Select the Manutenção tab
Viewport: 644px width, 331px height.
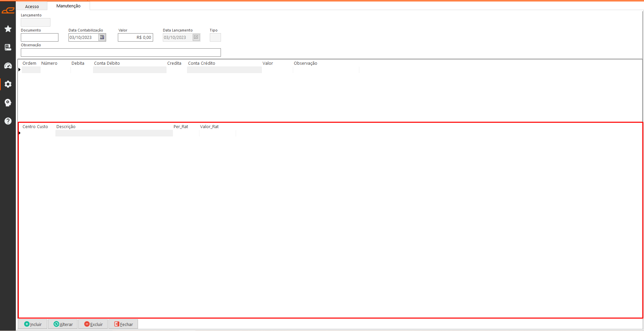pos(68,6)
